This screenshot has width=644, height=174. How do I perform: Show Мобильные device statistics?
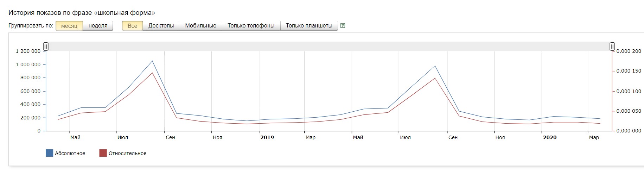coord(200,26)
